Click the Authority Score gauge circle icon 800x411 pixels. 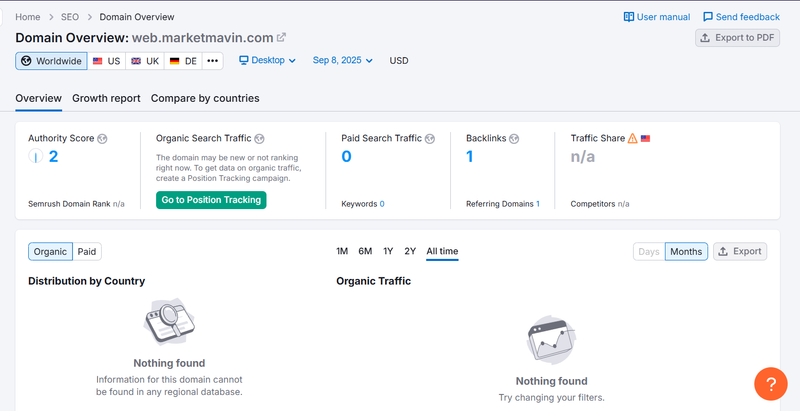coord(36,157)
